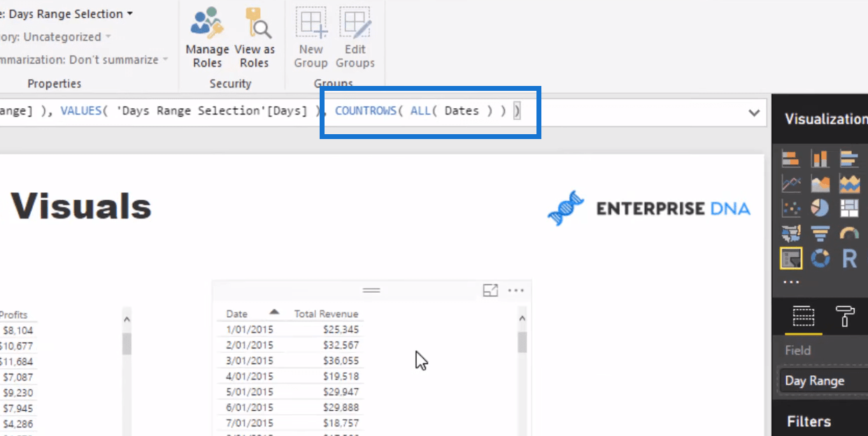868x436 pixels.
Task: Select the $9,230 profits value
Action: 17,393
